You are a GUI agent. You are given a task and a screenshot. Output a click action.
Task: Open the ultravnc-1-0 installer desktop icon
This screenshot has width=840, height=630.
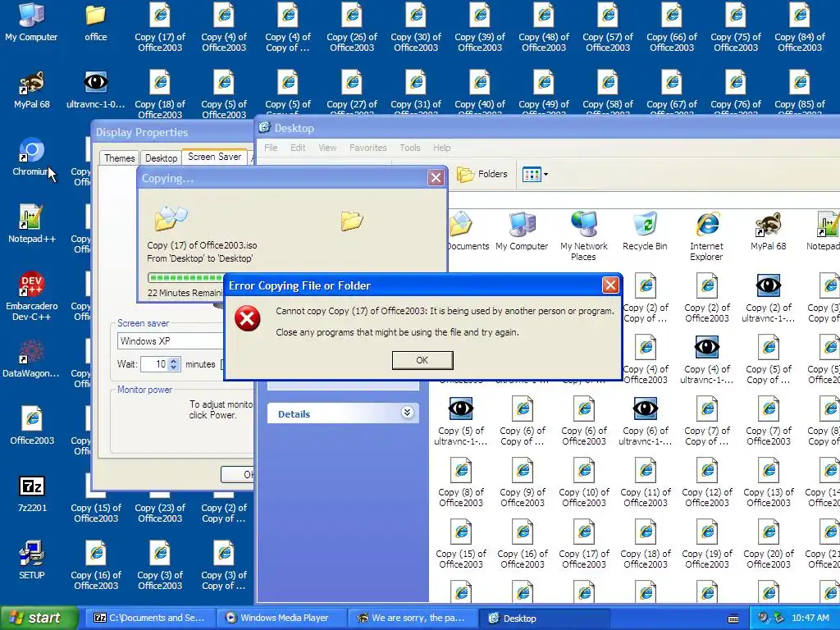95,90
